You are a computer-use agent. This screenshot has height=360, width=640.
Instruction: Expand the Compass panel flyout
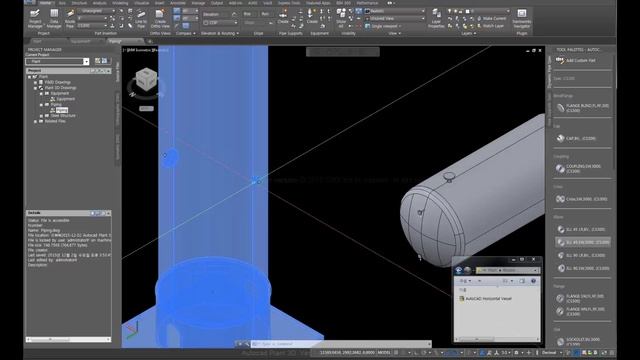[186, 33]
